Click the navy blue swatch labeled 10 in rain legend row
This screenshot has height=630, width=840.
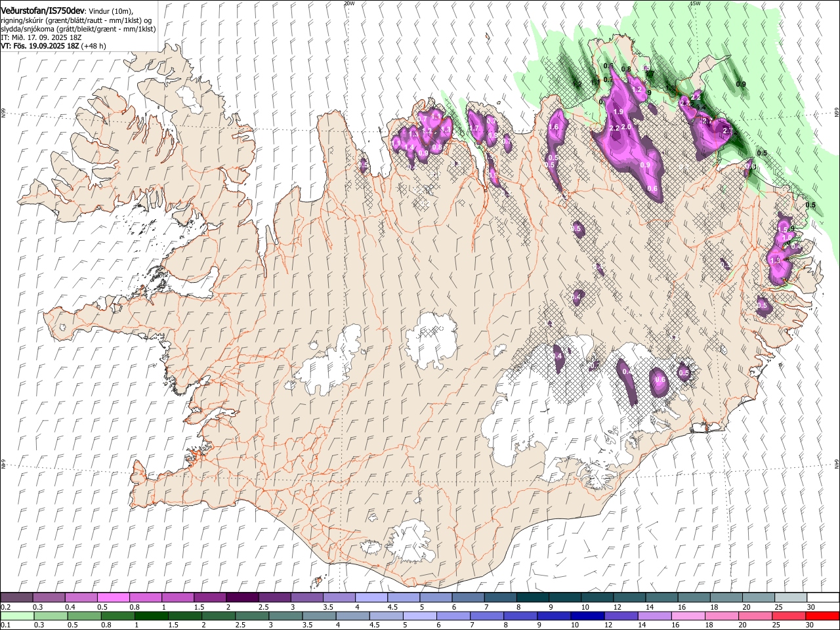point(587,616)
